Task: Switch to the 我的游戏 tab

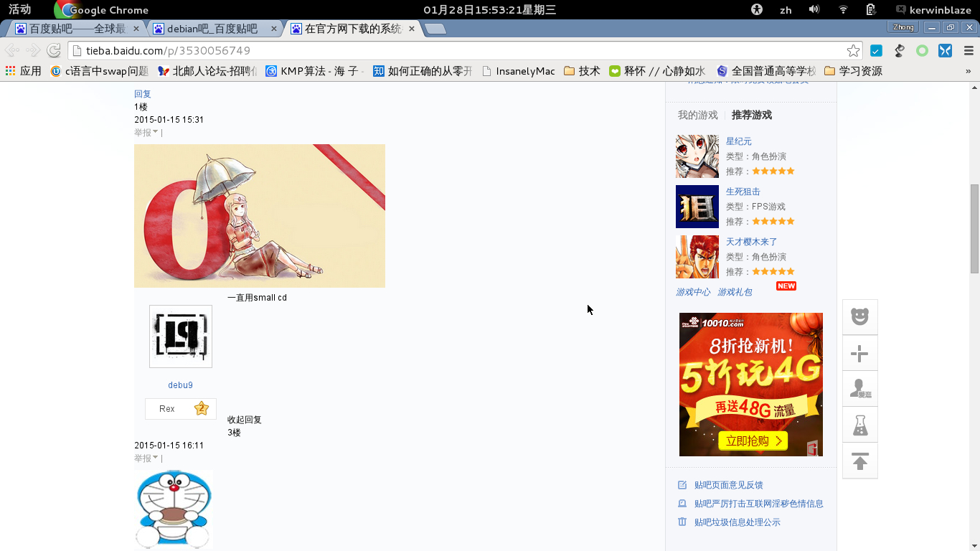Action: 698,115
